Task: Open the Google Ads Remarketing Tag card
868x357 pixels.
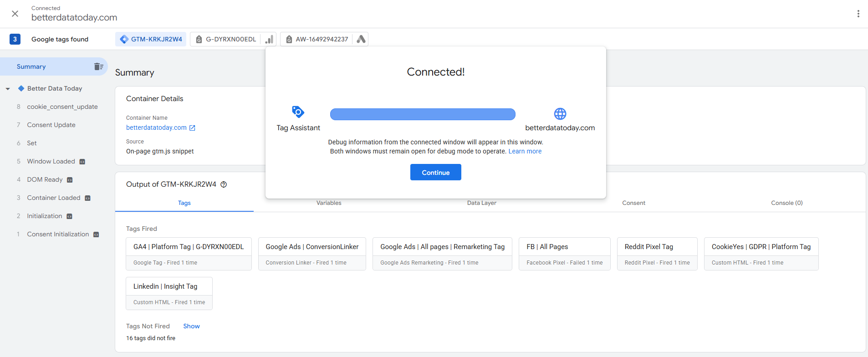Action: (442, 254)
